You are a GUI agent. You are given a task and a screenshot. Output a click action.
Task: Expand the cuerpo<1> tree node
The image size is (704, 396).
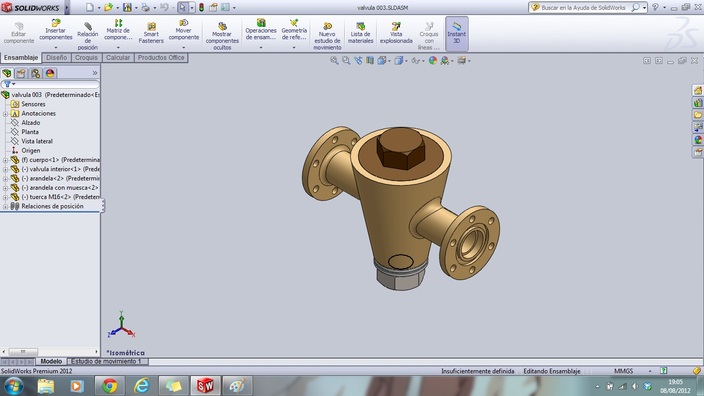coord(5,160)
